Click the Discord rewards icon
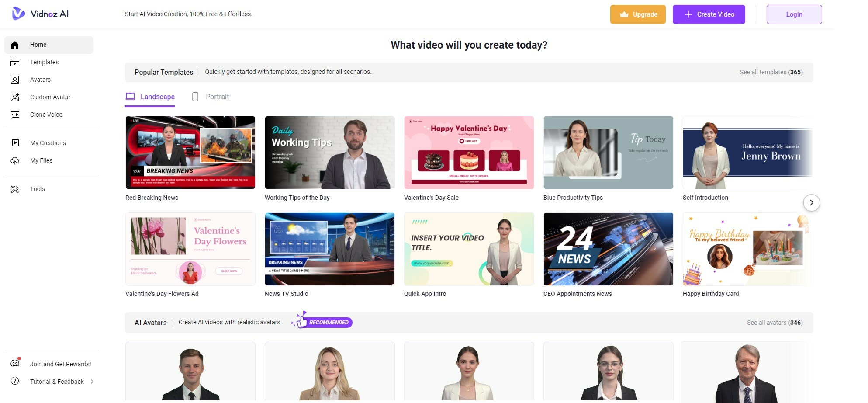The image size is (868, 403). [15, 363]
